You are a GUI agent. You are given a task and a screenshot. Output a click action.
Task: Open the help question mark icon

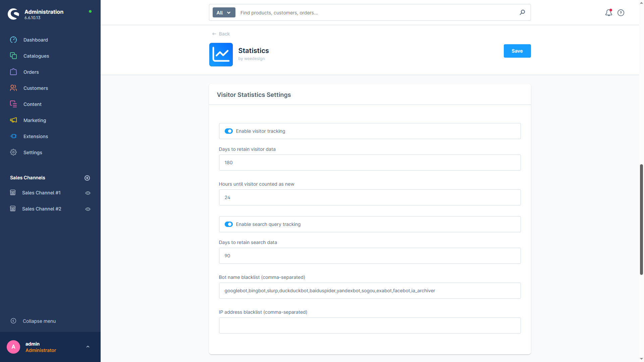[x=621, y=13]
